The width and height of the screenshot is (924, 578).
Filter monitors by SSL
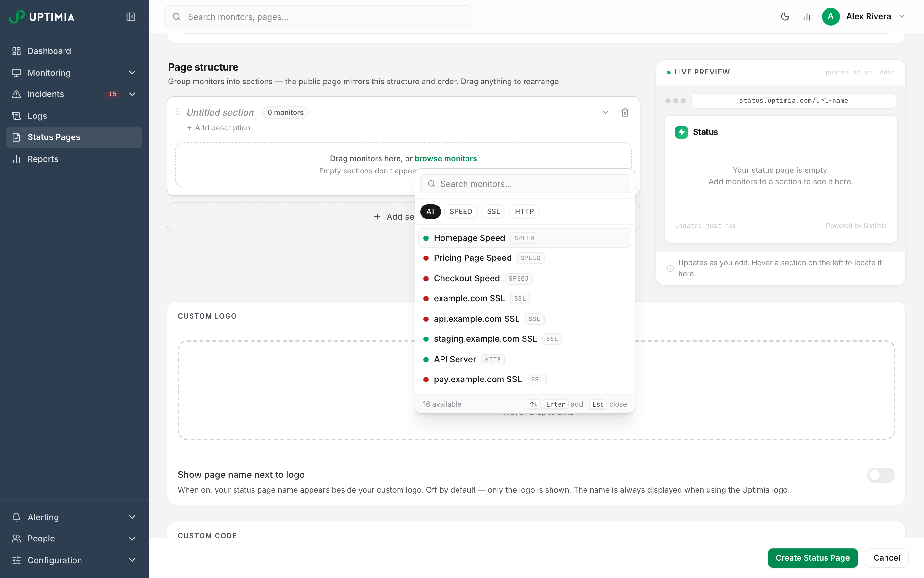tap(493, 211)
